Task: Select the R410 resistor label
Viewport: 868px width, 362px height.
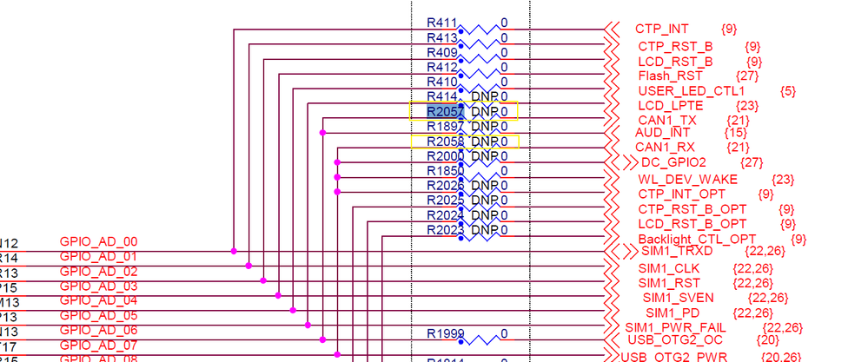Action: [x=441, y=82]
